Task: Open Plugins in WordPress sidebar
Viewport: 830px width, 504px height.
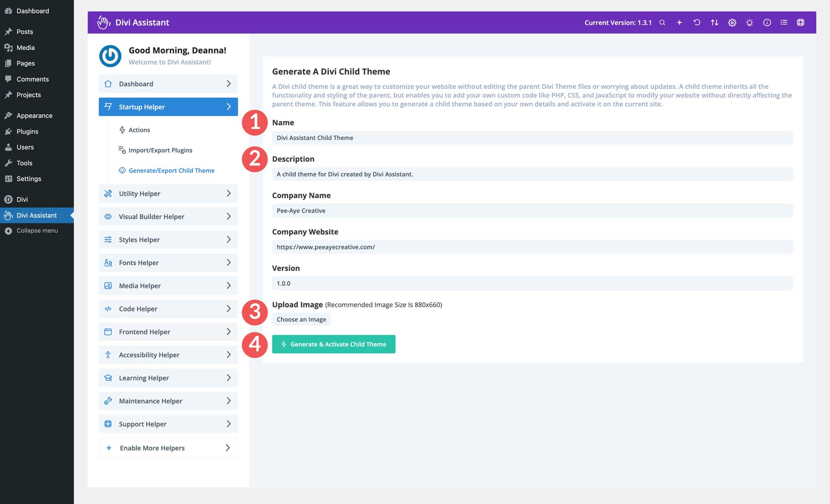Action: pos(27,131)
